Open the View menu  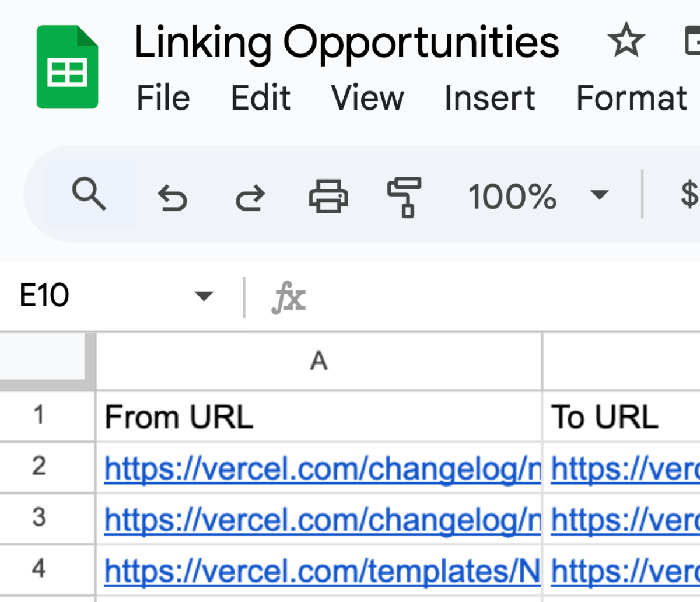coord(367,97)
